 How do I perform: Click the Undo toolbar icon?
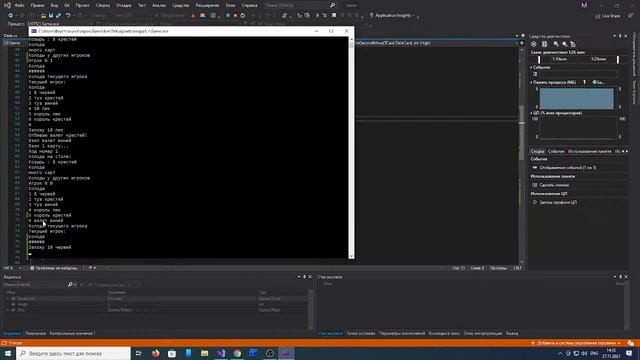68,16
